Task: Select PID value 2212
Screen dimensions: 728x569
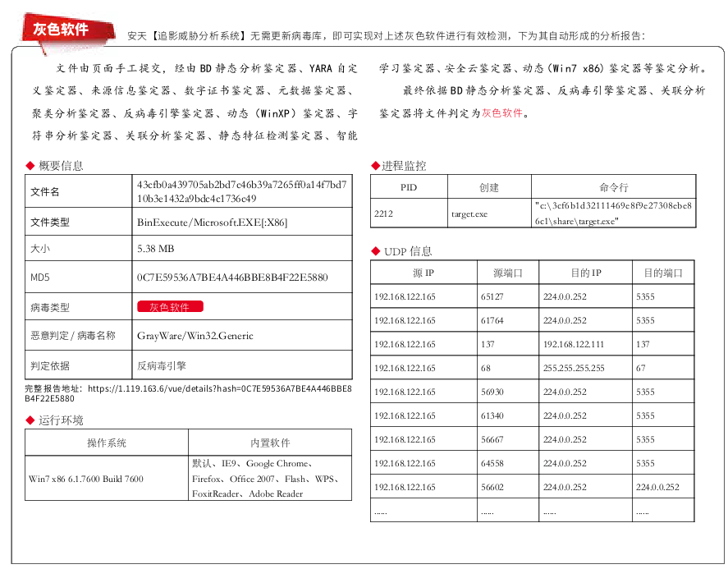Action: coord(383,213)
